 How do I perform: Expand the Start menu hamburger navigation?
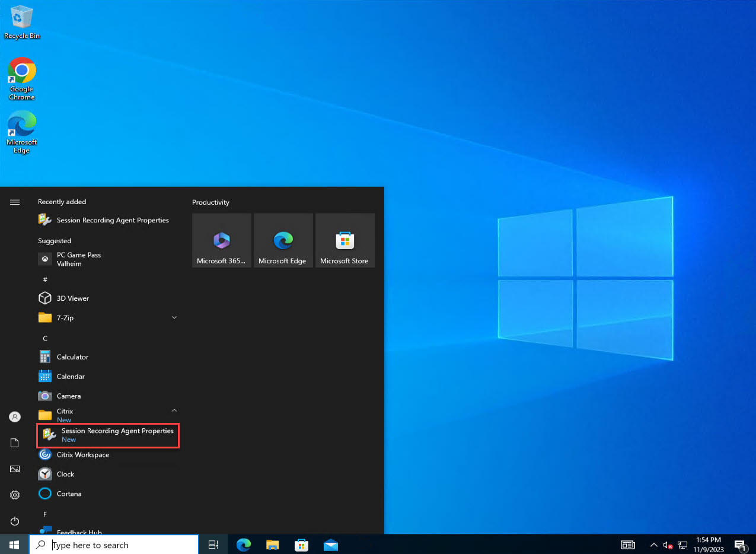[14, 202]
